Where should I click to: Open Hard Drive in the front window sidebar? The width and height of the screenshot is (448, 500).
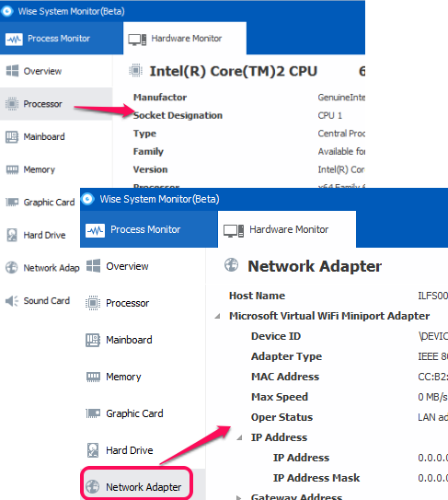tap(143, 450)
